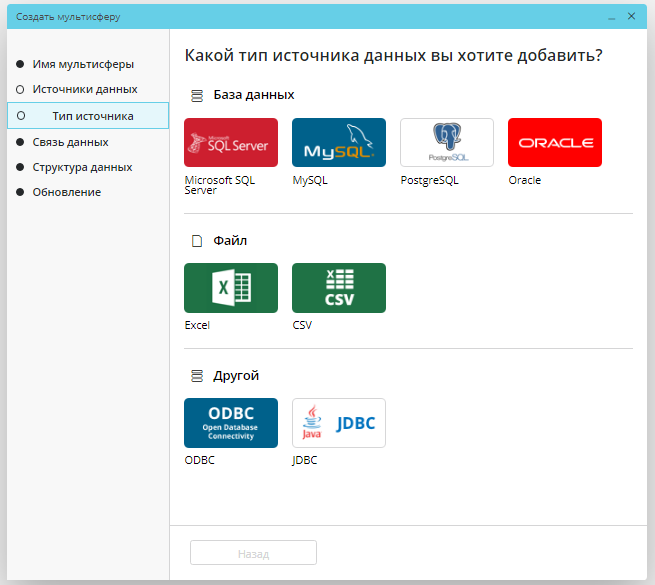The height and width of the screenshot is (585, 655).
Task: Choose the MySQL database tile
Action: point(339,142)
